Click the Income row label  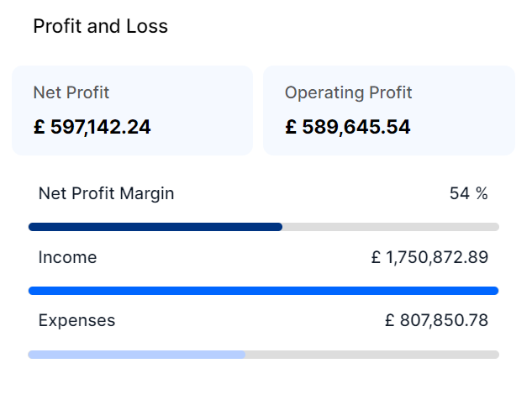[x=67, y=257]
